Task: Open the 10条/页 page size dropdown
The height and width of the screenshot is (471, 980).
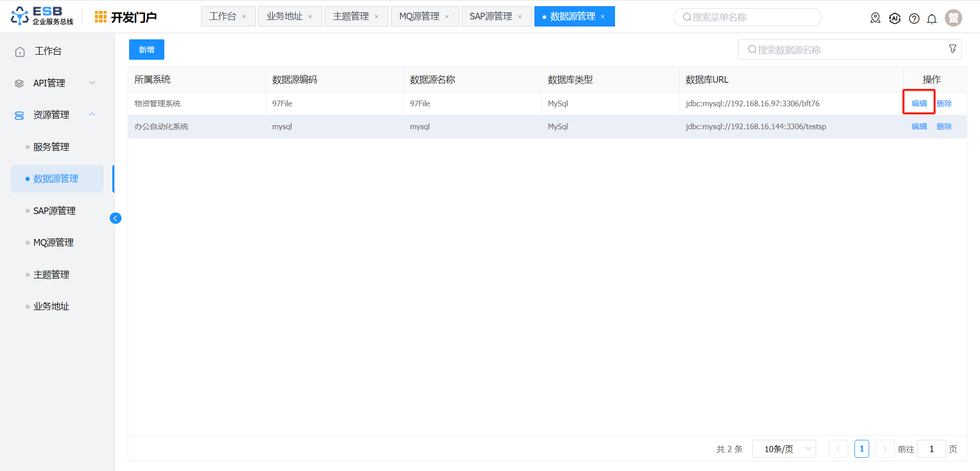Action: tap(784, 449)
